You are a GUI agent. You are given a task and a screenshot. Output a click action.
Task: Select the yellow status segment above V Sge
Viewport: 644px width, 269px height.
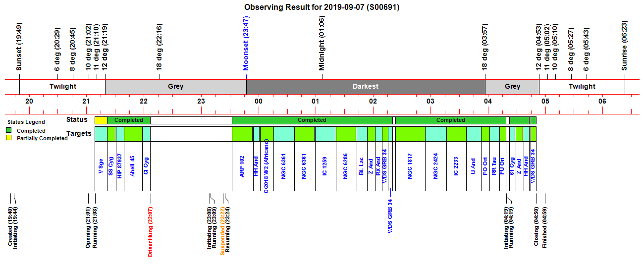101,120
